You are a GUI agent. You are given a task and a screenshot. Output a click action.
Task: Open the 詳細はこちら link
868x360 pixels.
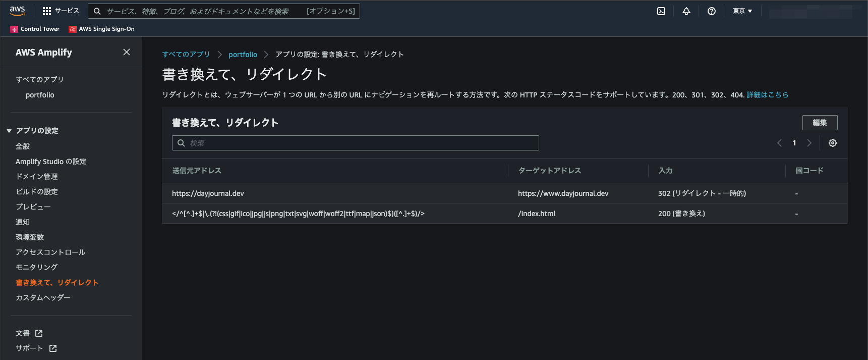767,94
